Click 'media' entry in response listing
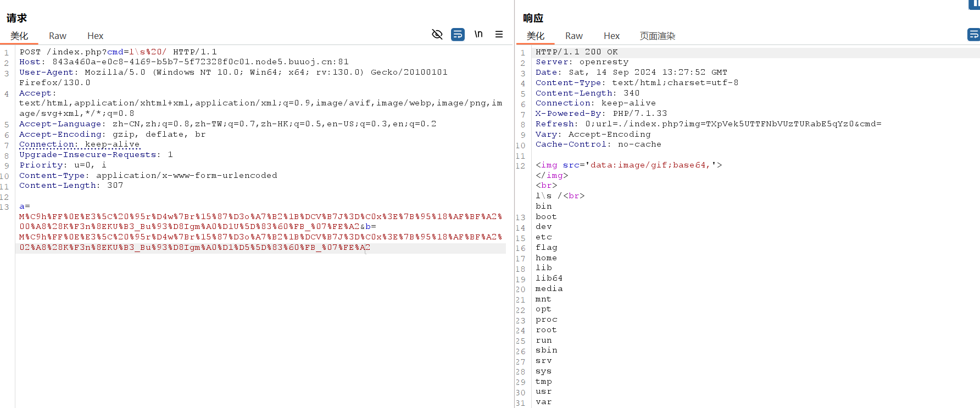The width and height of the screenshot is (980, 408). [x=549, y=289]
